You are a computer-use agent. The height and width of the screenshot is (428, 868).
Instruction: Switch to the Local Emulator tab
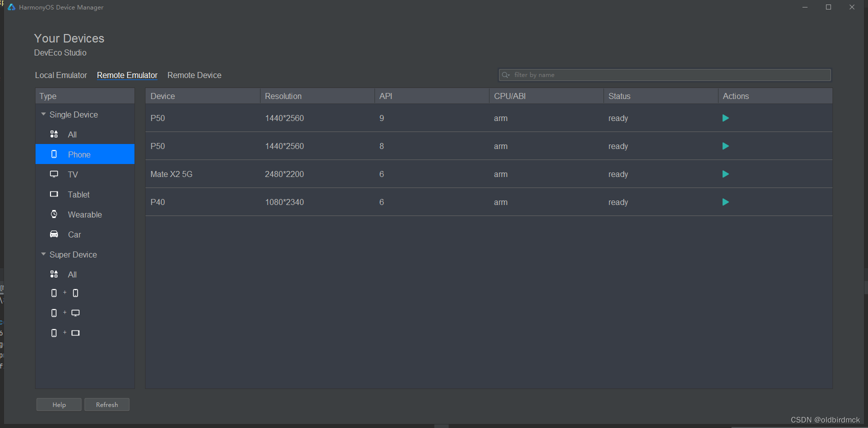point(61,75)
